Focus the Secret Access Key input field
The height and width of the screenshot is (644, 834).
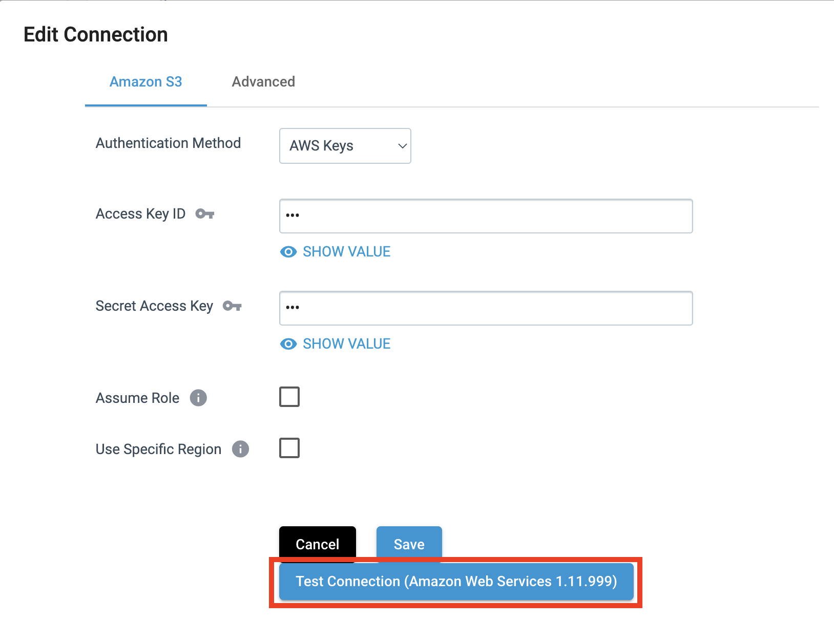[486, 308]
